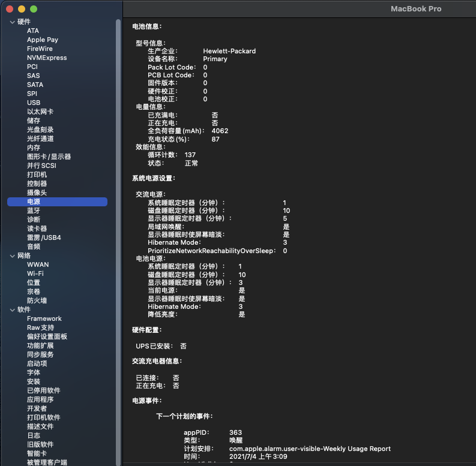Select WWAN under 网络

tap(38, 265)
